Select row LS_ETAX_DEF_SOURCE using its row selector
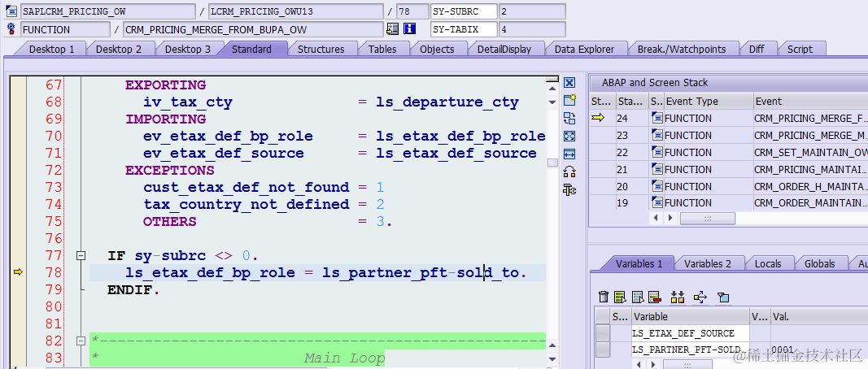Viewport: 868px width, 369px height. coord(603,333)
